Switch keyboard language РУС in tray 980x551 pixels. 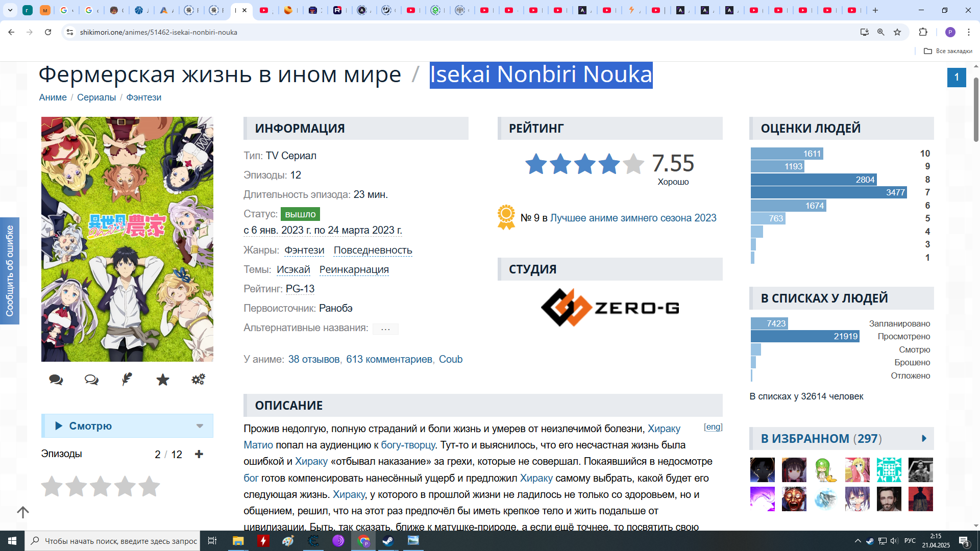[910, 541]
